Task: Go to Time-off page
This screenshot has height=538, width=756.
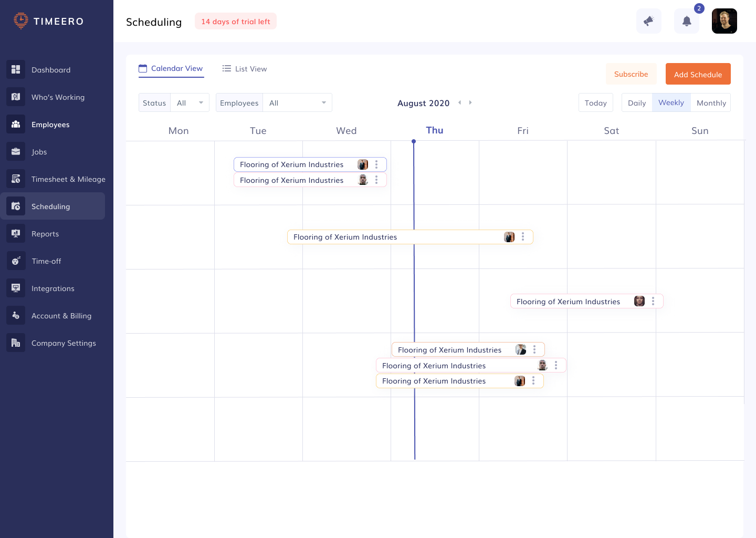Action: [x=46, y=261]
